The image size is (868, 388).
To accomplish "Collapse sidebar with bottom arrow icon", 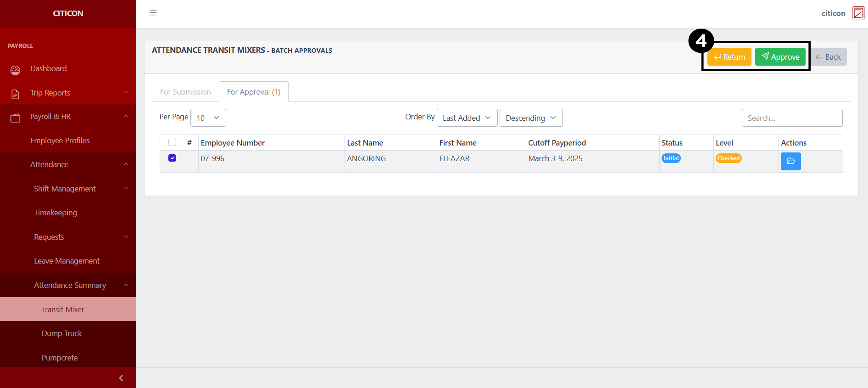I will [x=121, y=378].
